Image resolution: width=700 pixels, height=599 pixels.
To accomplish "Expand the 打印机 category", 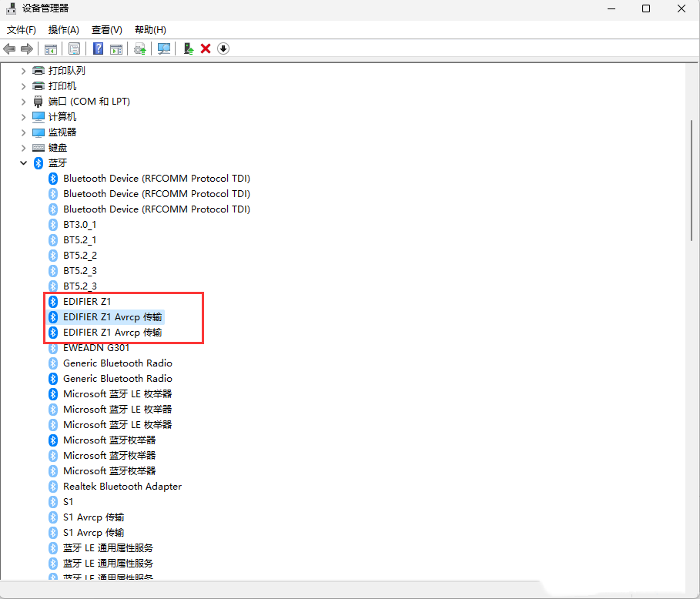I will click(24, 85).
